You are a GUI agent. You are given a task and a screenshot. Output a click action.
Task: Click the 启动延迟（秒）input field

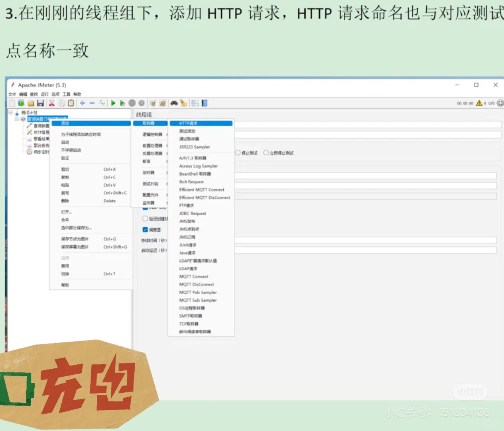tap(366, 250)
